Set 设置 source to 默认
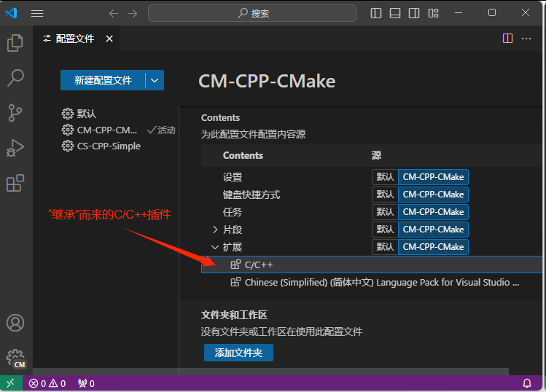 [385, 177]
